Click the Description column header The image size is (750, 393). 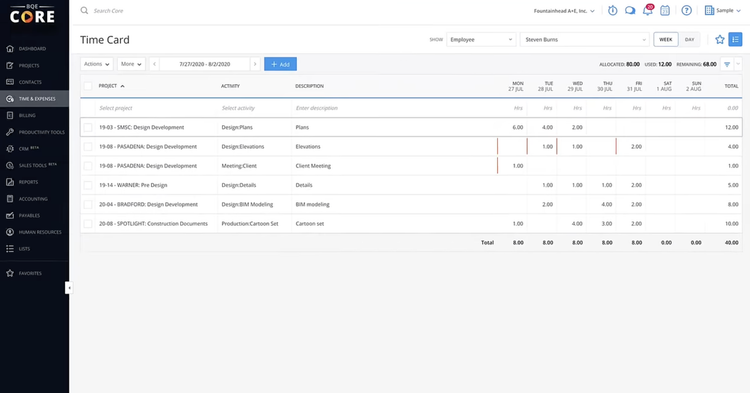pos(309,86)
